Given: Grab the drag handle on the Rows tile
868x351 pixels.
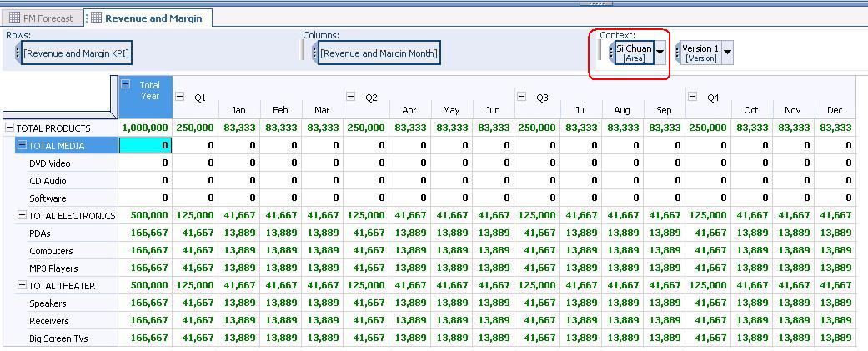Looking at the screenshot, I should pyautogui.click(x=18, y=53).
